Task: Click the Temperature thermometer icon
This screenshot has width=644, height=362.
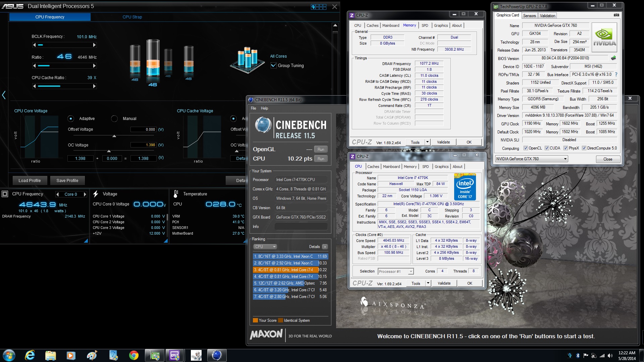Action: 176,194
